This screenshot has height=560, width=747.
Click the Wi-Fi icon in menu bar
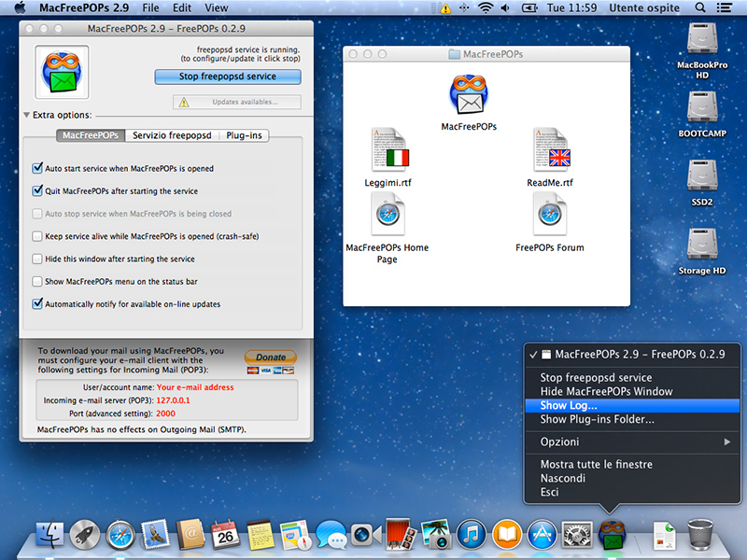point(485,7)
